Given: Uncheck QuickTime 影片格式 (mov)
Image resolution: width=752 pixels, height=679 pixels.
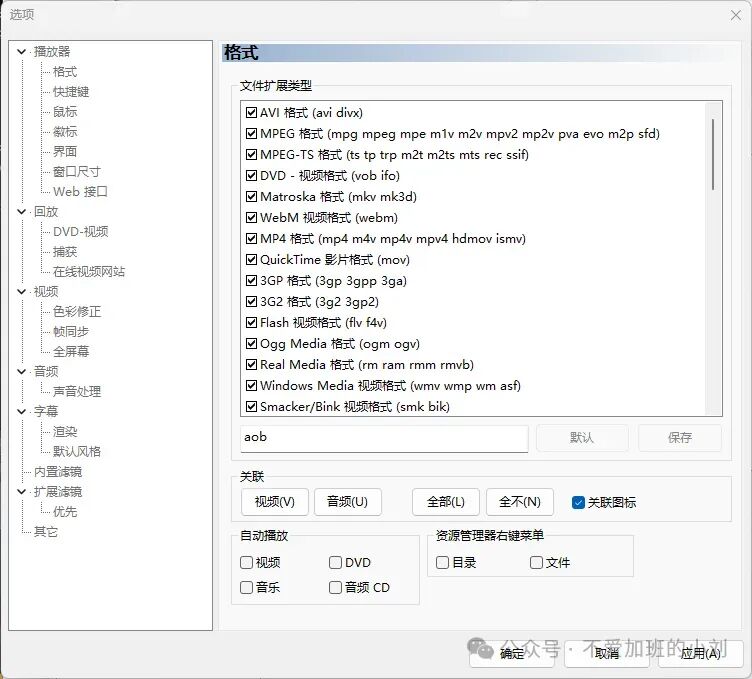Looking at the screenshot, I should click(251, 259).
